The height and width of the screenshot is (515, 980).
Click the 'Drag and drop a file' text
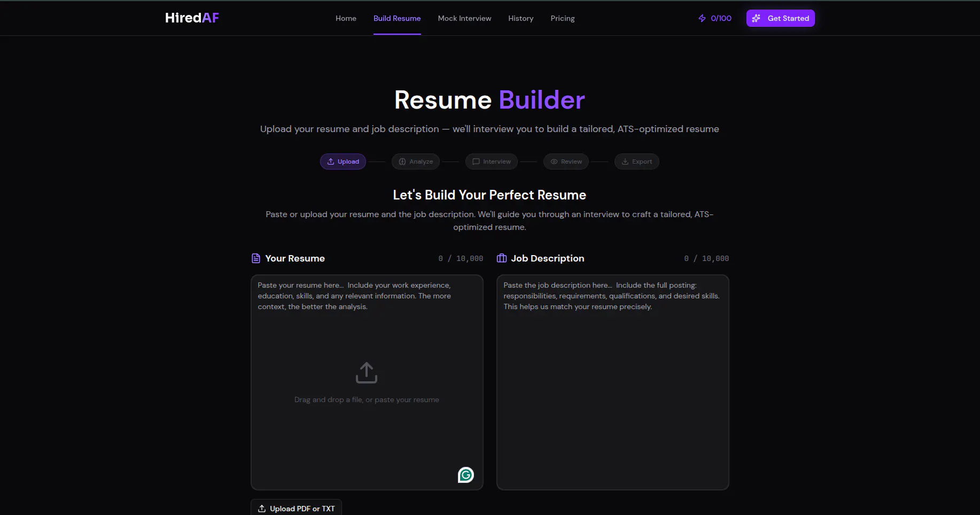coord(367,399)
